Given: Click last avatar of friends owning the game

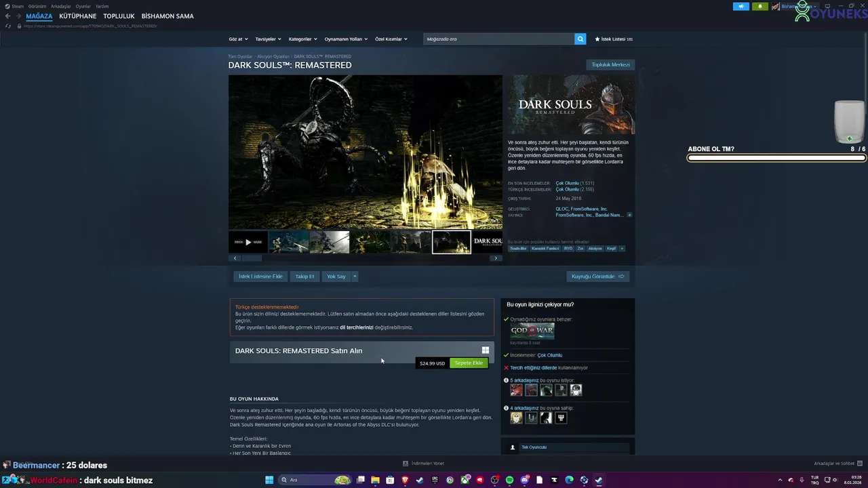Looking at the screenshot, I should 561,418.
